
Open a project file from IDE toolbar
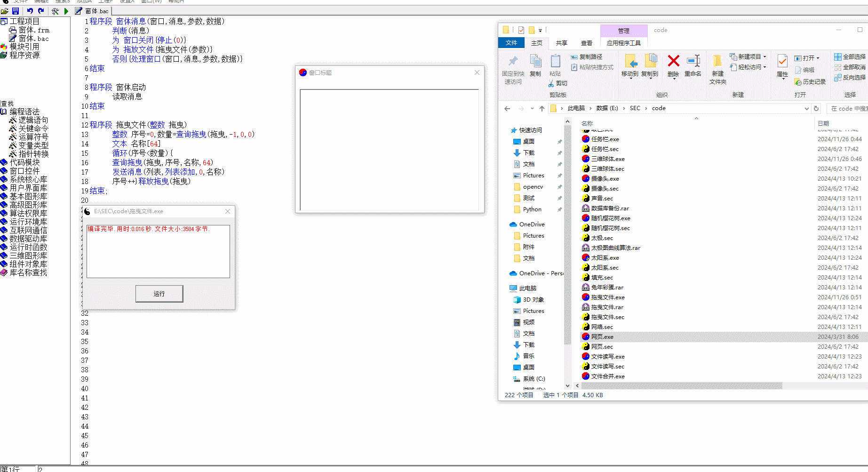click(x=5, y=11)
